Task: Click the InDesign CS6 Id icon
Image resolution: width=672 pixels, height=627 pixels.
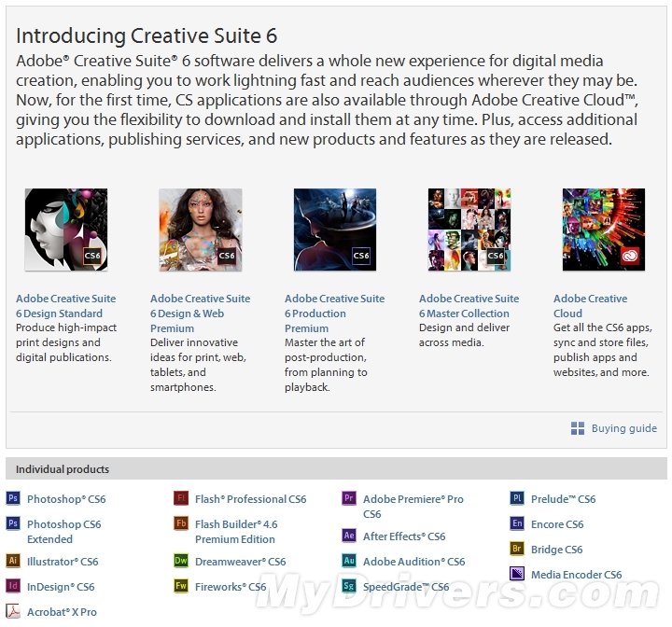Action: [x=13, y=586]
